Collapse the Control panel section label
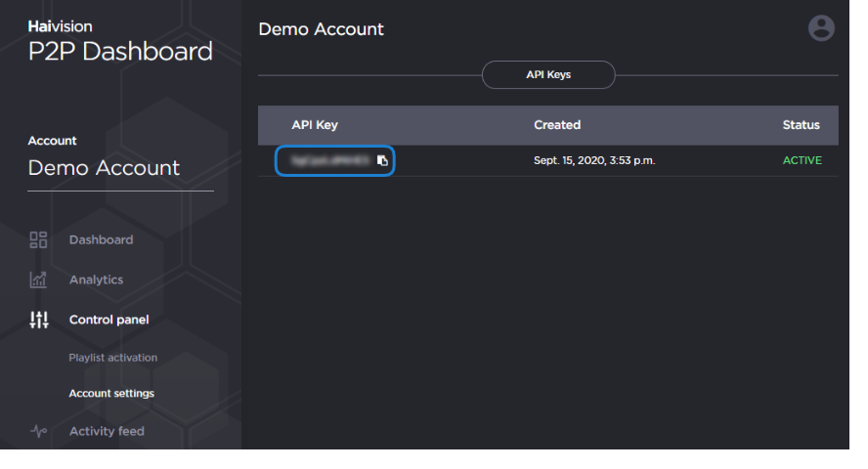Viewport: 868px width, 469px height. [x=108, y=320]
